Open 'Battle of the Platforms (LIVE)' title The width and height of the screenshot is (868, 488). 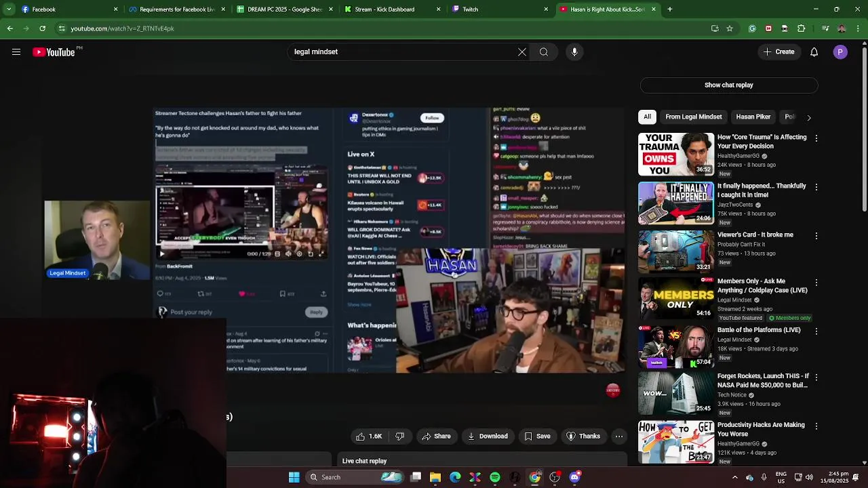pyautogui.click(x=759, y=330)
